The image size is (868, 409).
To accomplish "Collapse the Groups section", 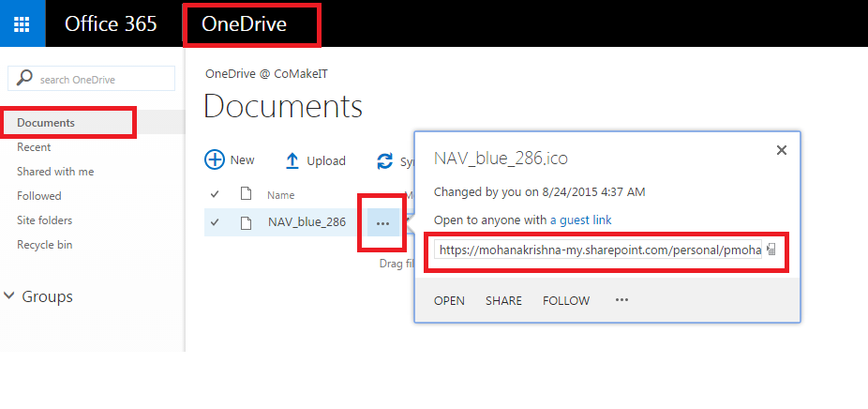I will click(x=8, y=295).
